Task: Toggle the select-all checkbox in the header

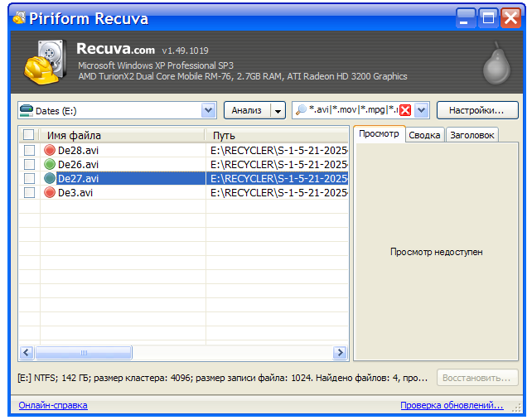Action: tap(29, 135)
